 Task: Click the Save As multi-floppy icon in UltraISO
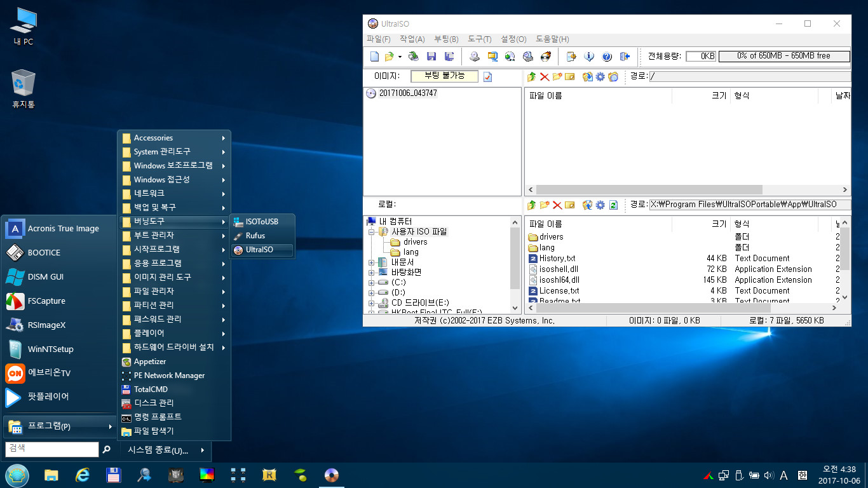tap(450, 56)
